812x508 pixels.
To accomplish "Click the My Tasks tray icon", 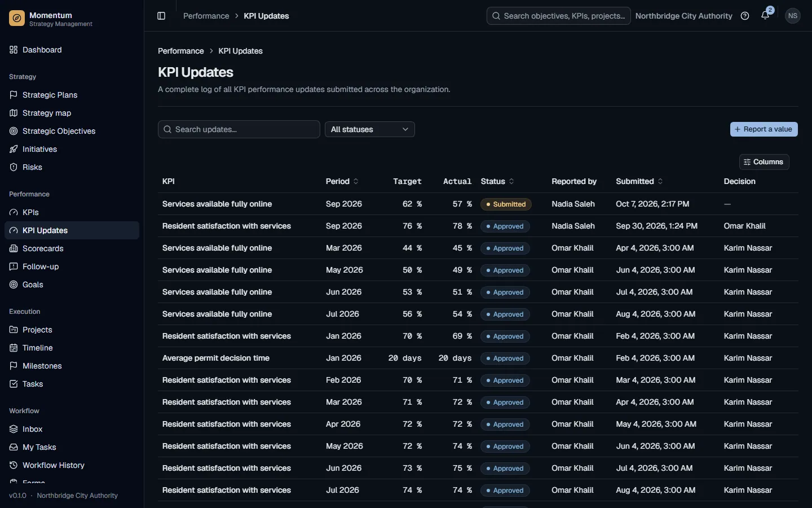I will [14, 447].
